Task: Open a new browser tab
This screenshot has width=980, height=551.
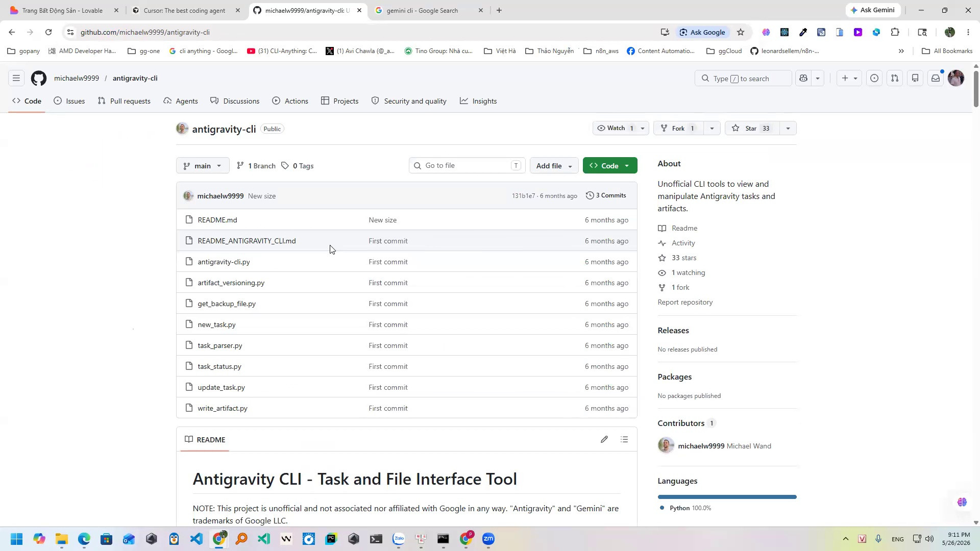Action: (x=499, y=10)
